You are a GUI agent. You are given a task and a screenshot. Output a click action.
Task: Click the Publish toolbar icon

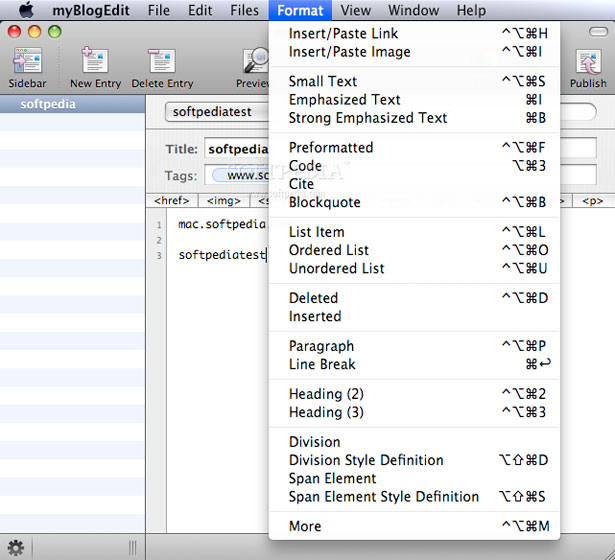[588, 61]
